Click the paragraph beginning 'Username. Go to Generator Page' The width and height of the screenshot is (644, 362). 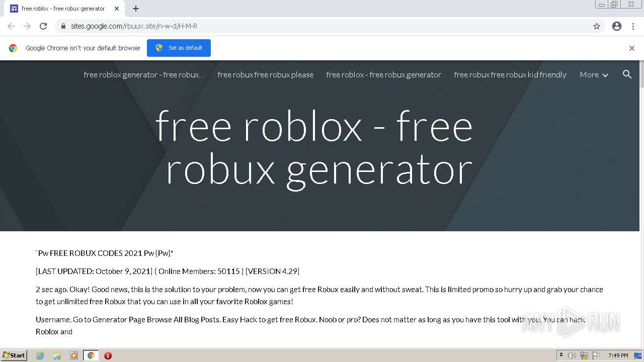pos(310,326)
